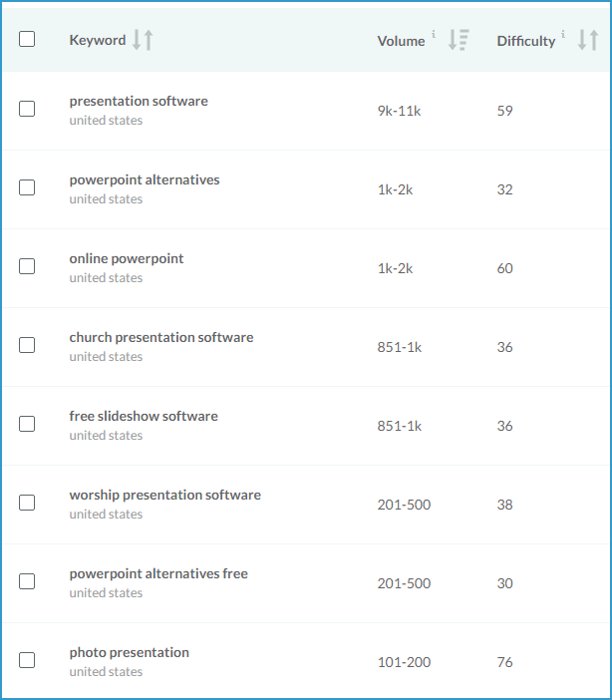The image size is (612, 700).
Task: Open the presentation software keyword
Action: point(139,102)
